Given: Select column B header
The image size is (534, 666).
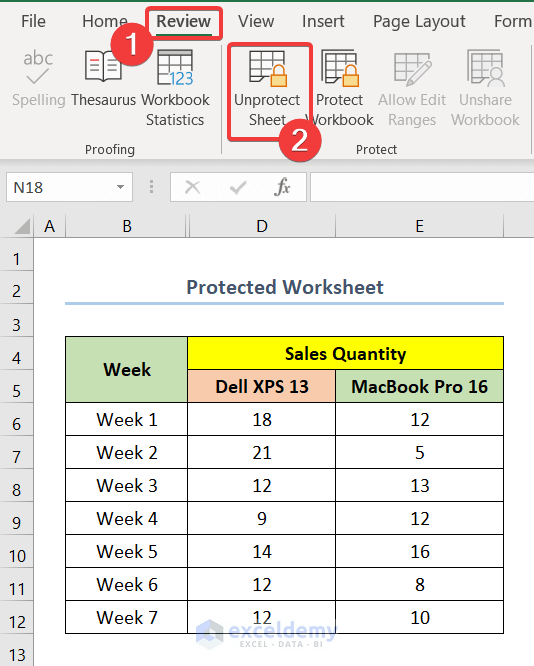Looking at the screenshot, I should pos(127,226).
